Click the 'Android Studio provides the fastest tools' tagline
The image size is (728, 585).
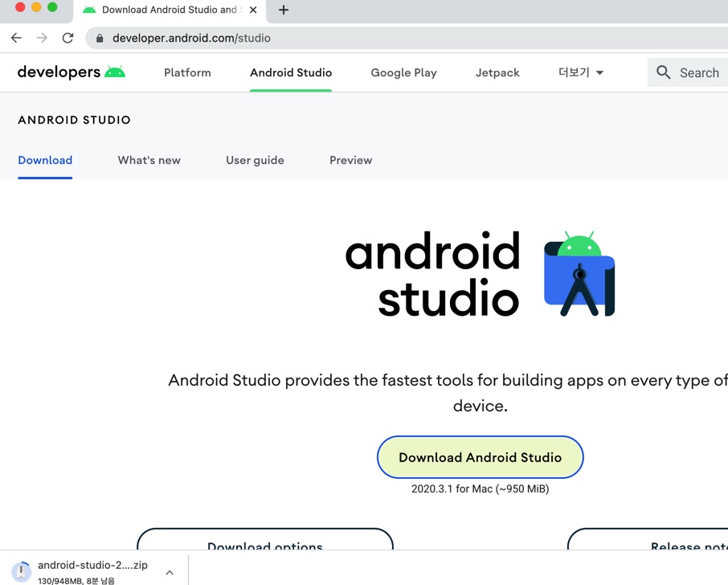(448, 393)
